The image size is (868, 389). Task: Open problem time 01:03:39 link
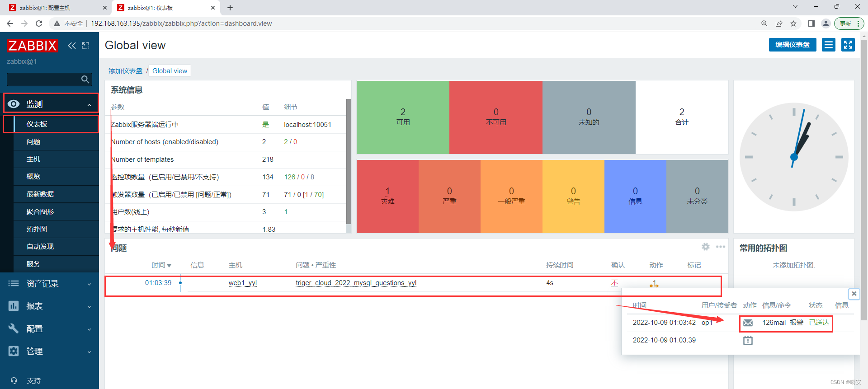pyautogui.click(x=158, y=283)
